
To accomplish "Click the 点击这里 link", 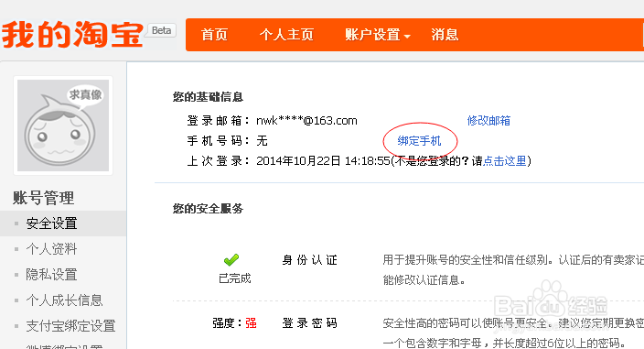I will click(505, 160).
